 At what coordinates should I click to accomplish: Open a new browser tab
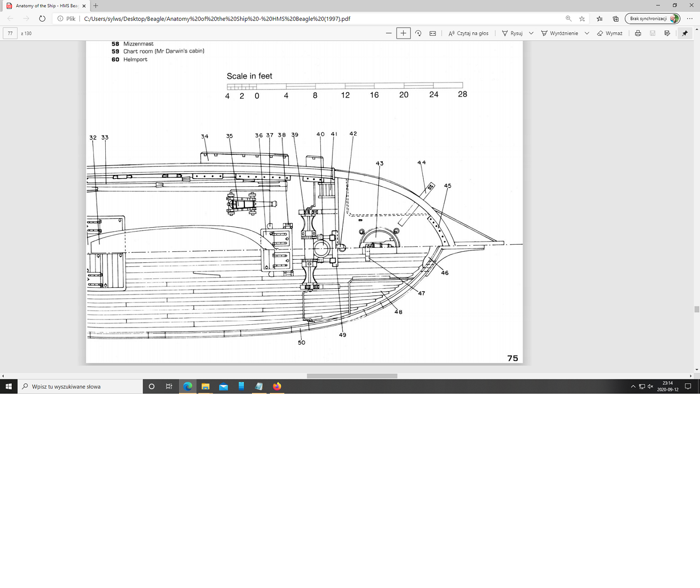[96, 6]
